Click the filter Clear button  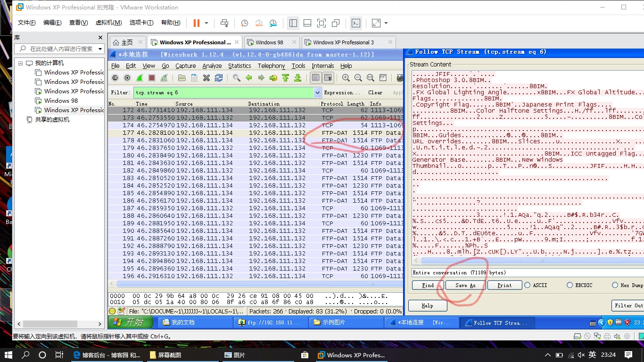pyautogui.click(x=375, y=92)
